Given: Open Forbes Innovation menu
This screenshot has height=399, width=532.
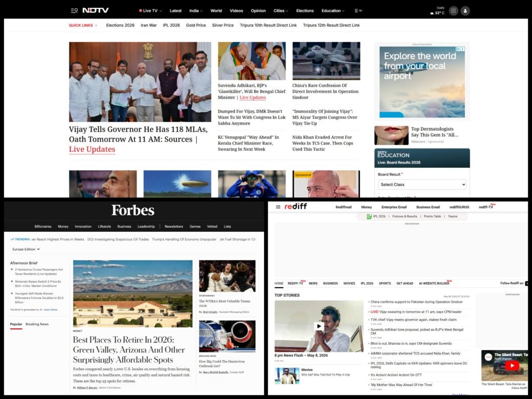Looking at the screenshot, I should point(83,227).
